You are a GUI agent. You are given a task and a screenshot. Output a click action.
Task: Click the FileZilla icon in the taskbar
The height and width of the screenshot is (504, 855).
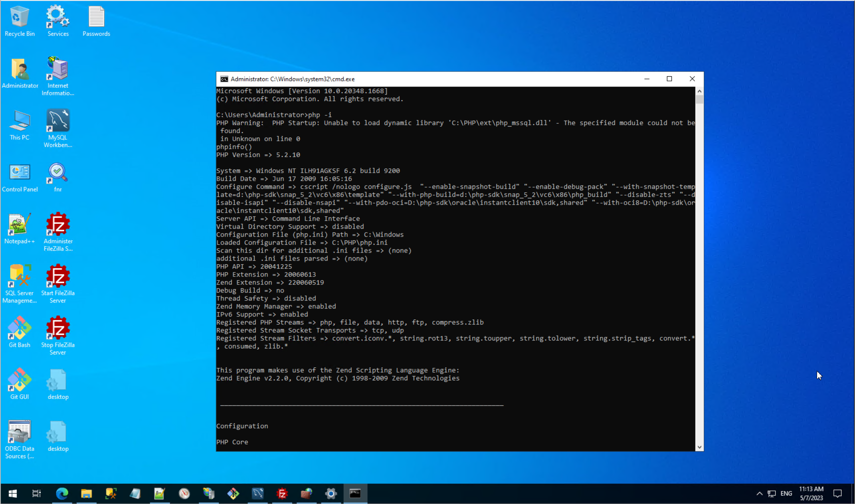(282, 494)
